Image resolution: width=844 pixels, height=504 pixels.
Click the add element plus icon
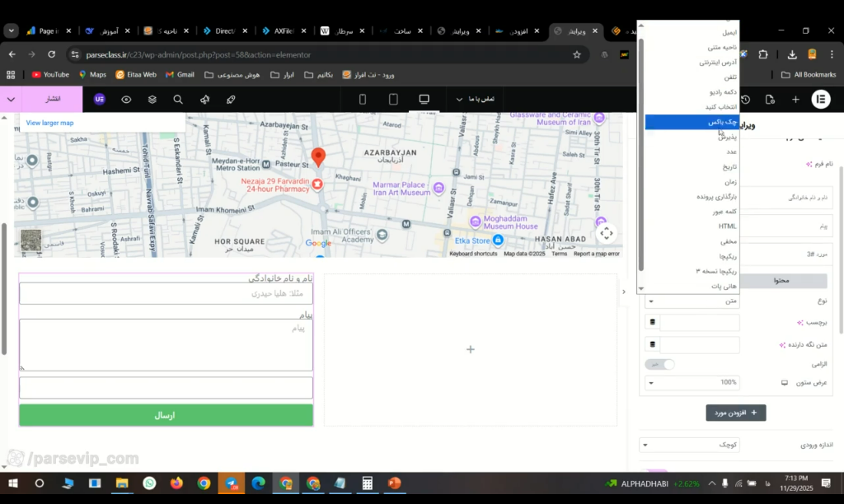(795, 99)
